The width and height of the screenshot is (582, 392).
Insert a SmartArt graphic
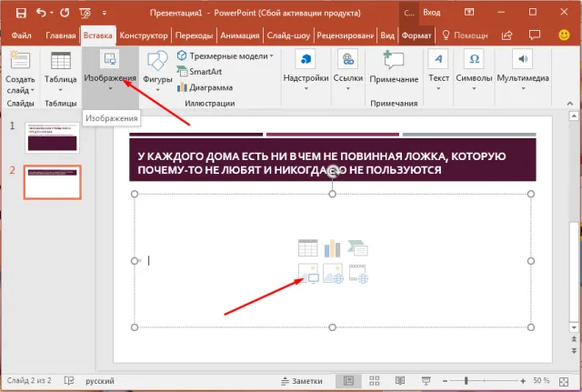[199, 72]
